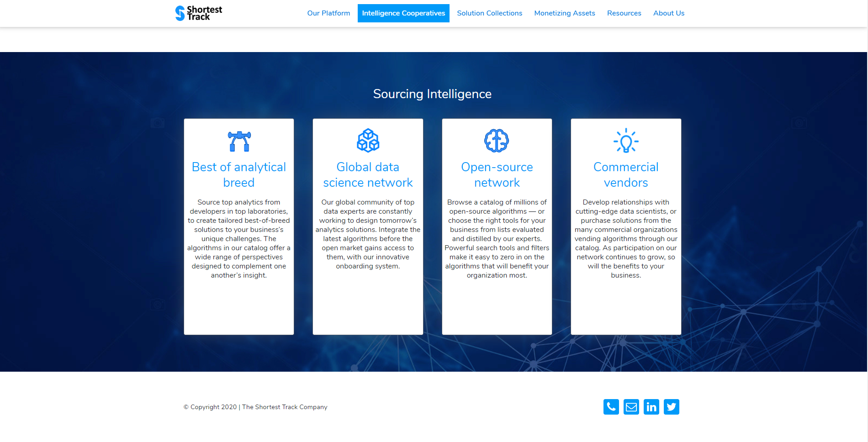This screenshot has width=868, height=442.
Task: Click the email envelope icon
Action: click(631, 407)
